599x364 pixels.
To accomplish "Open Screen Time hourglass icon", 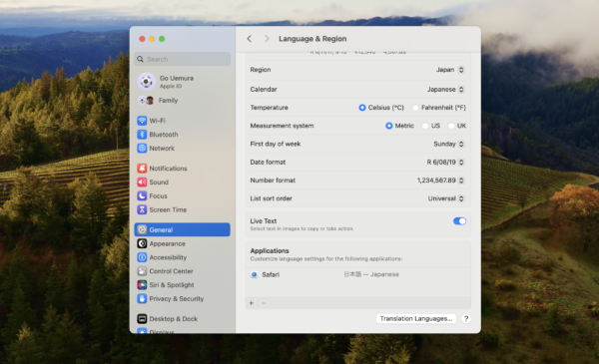I will (x=142, y=209).
